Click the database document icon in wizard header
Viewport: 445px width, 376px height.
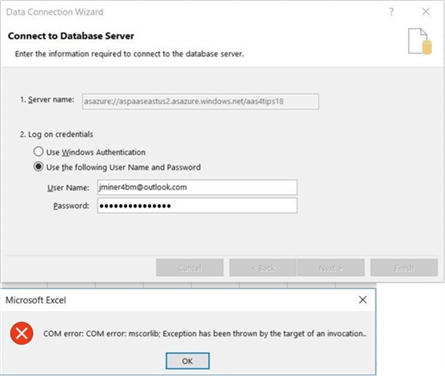tap(420, 41)
